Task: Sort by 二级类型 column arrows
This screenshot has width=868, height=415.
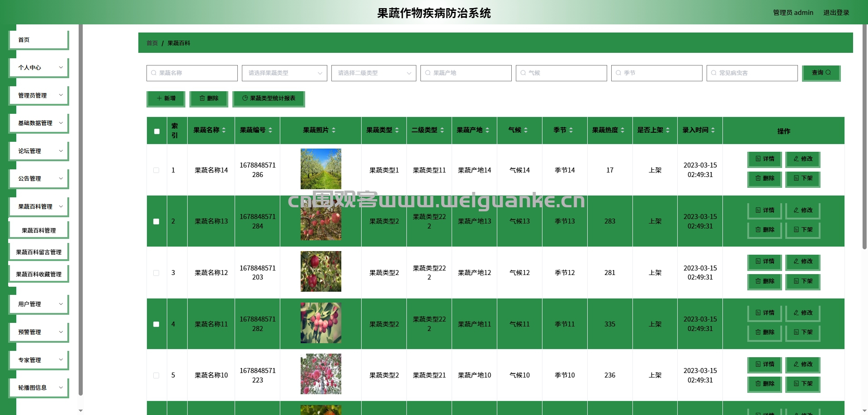Action: tap(442, 130)
